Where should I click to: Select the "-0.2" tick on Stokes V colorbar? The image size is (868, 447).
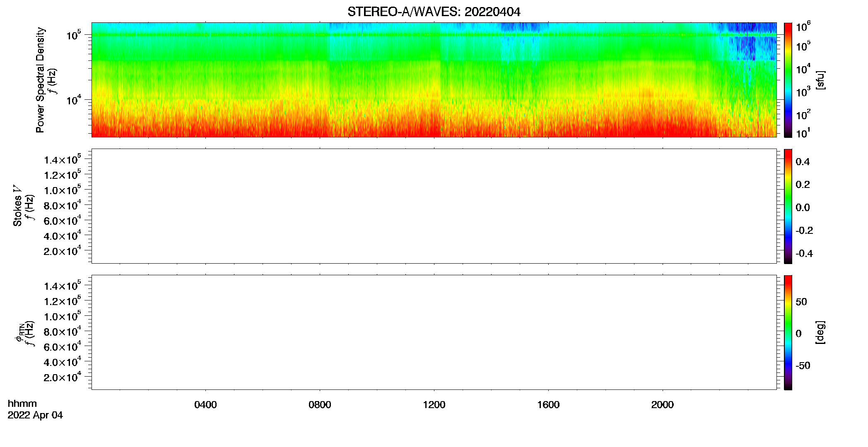804,231
